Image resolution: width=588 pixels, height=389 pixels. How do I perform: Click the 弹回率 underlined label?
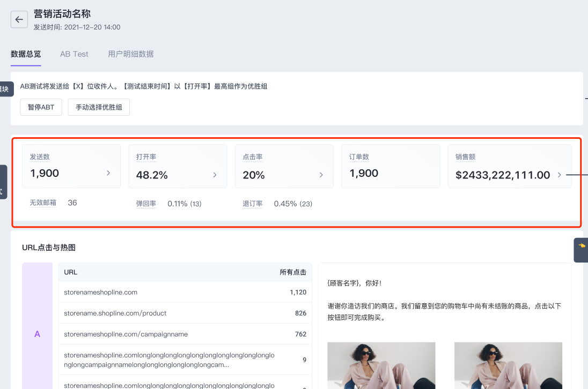[x=146, y=204]
